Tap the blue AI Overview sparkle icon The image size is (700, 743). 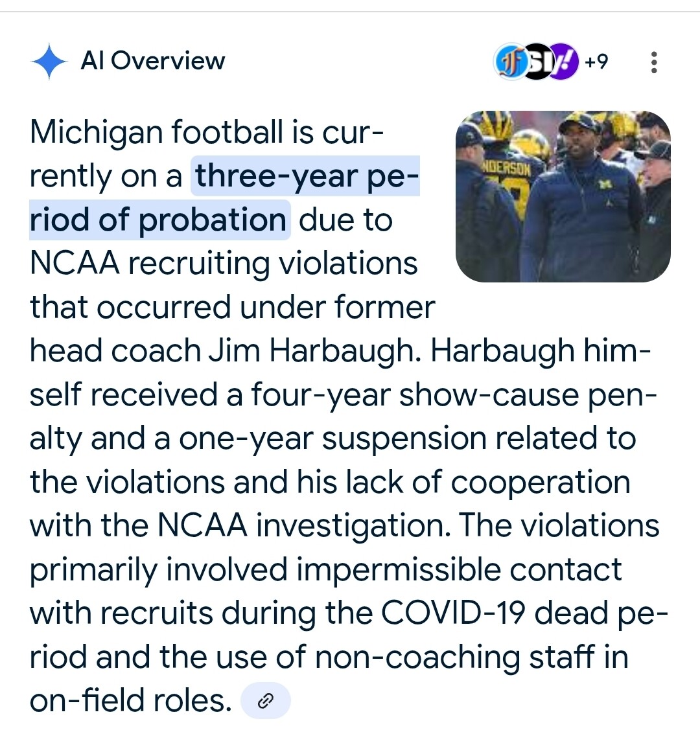(49, 62)
